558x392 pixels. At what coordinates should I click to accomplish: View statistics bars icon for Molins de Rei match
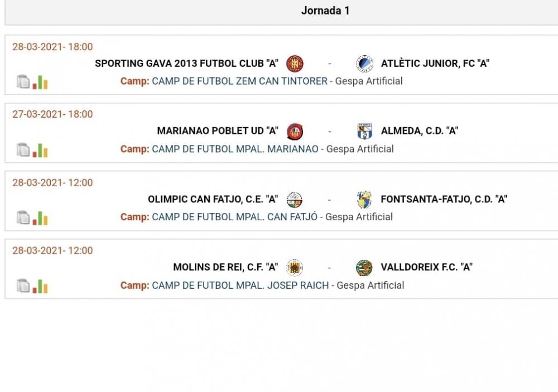[40, 286]
